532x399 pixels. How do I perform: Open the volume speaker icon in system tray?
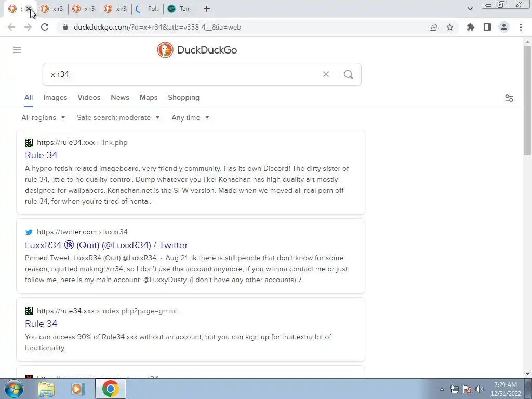(480, 389)
